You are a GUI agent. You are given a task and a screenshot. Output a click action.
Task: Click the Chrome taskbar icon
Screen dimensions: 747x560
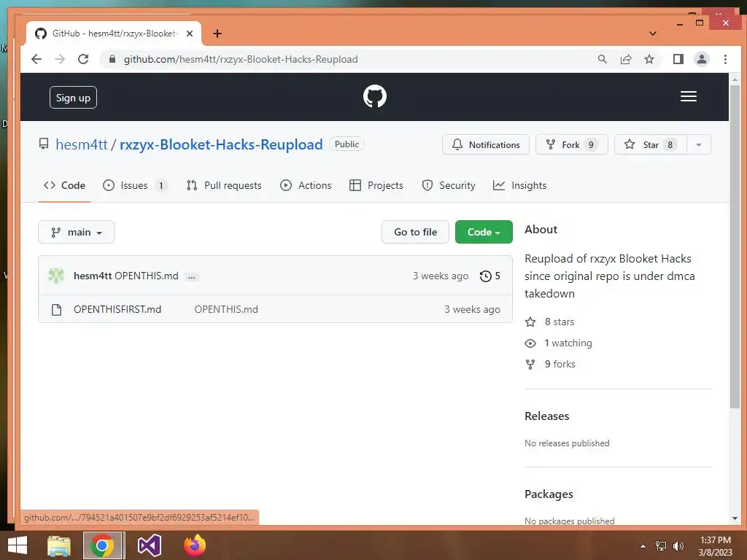[x=102, y=545]
